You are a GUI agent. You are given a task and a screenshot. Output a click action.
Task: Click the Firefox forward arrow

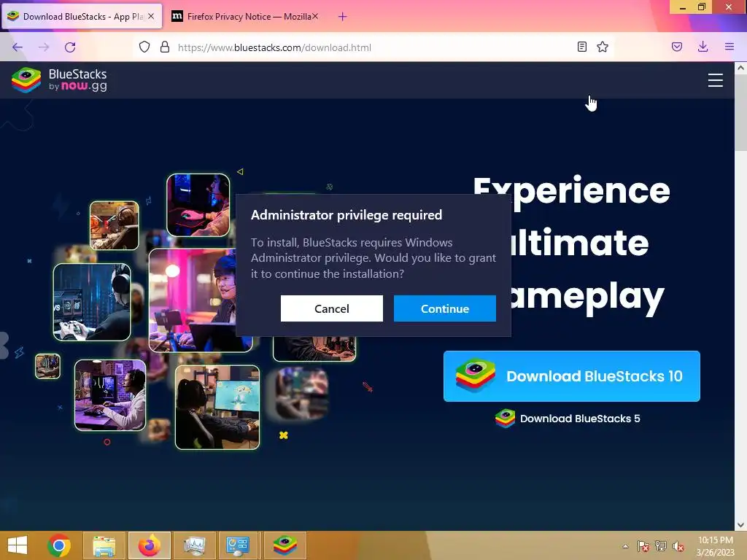tap(44, 47)
